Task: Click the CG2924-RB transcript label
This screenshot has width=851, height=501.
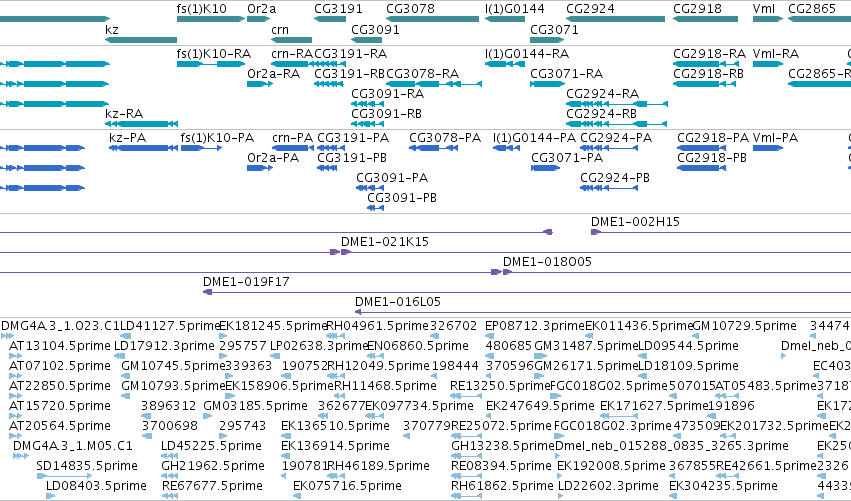Action: [x=601, y=113]
